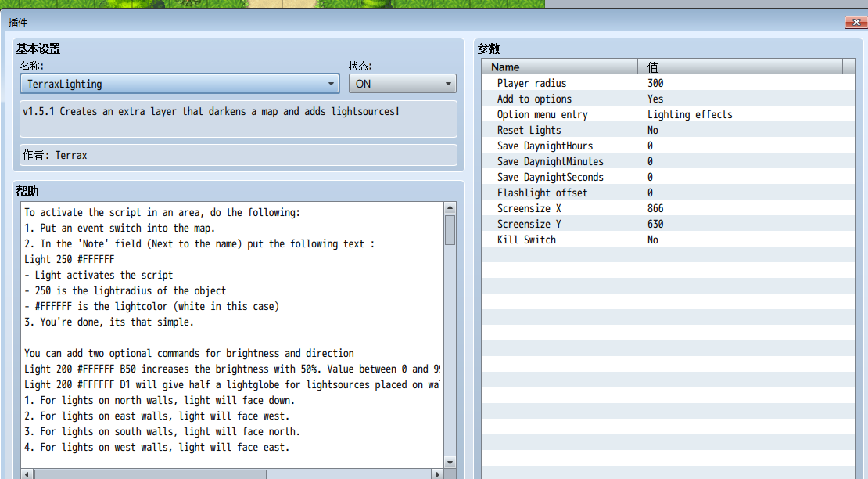Click the 值 column header

coord(740,67)
